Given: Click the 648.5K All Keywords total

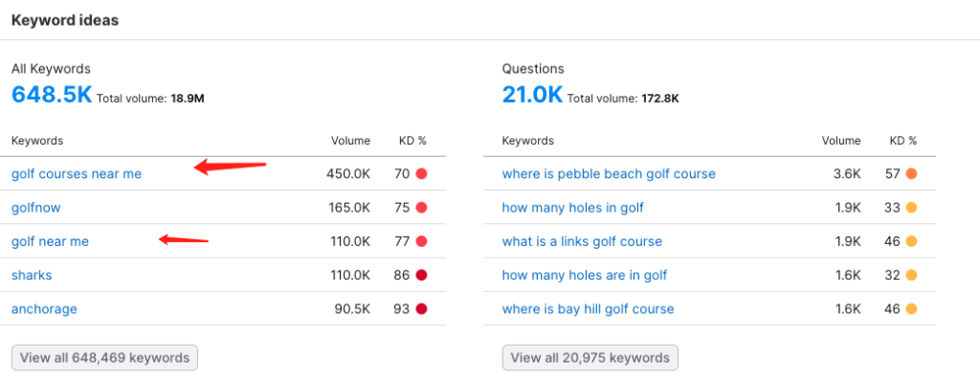Looking at the screenshot, I should coord(52,95).
